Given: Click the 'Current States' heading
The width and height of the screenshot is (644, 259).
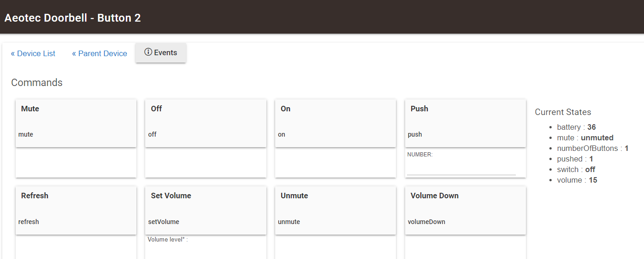Looking at the screenshot, I should [563, 112].
